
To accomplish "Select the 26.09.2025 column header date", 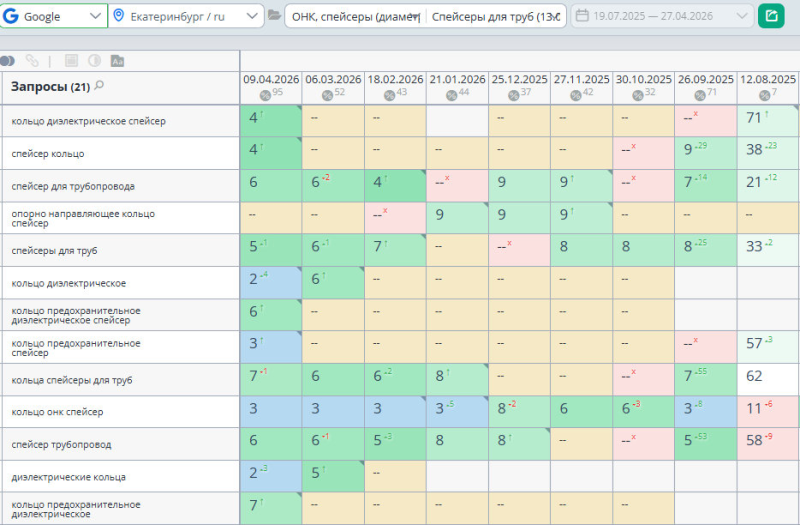I will [x=706, y=80].
